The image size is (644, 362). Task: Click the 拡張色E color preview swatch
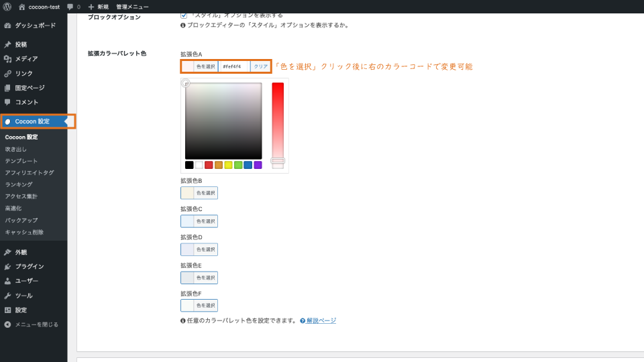pos(187,278)
